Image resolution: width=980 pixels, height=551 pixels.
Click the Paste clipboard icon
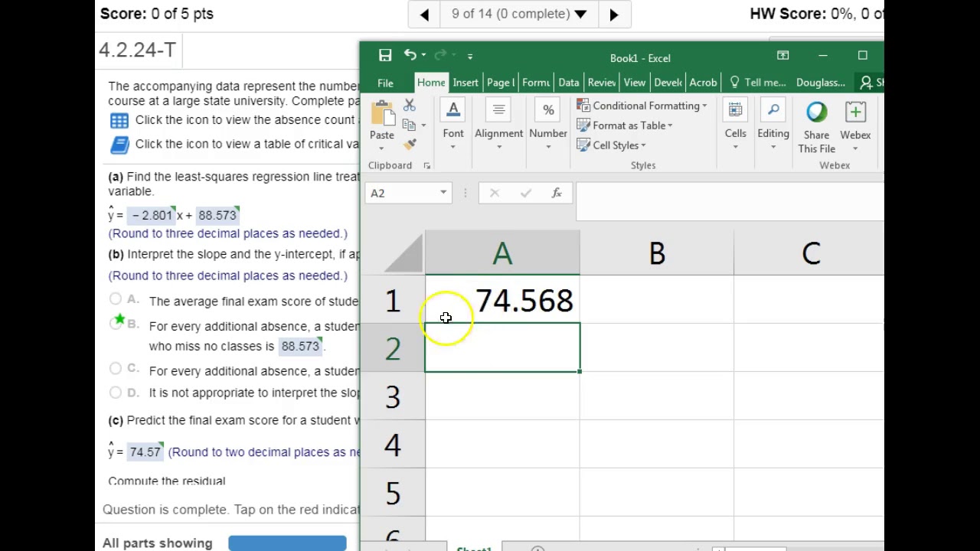[x=382, y=113]
